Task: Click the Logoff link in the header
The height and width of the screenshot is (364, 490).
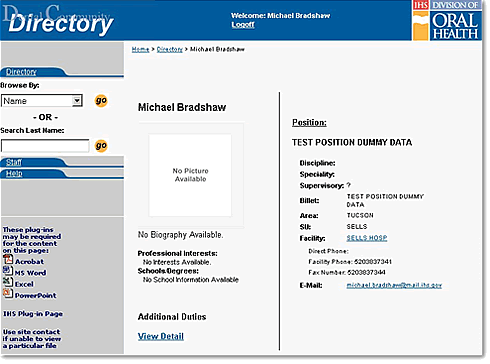Action: (x=243, y=25)
